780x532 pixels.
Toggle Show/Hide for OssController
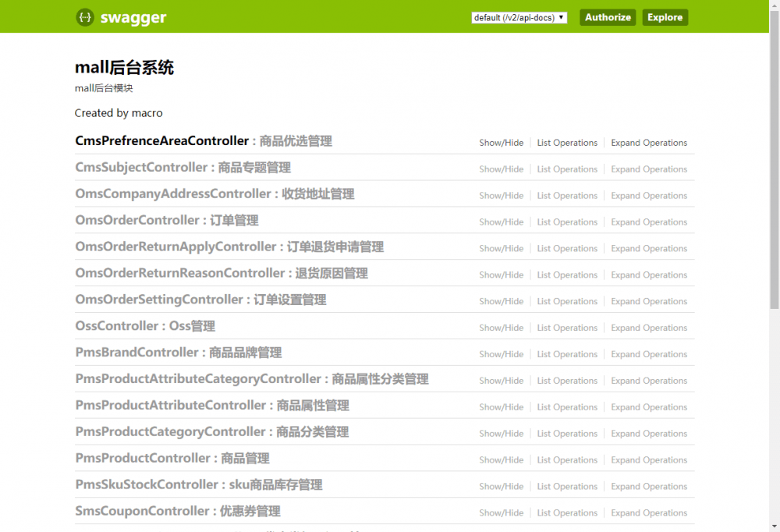click(501, 328)
